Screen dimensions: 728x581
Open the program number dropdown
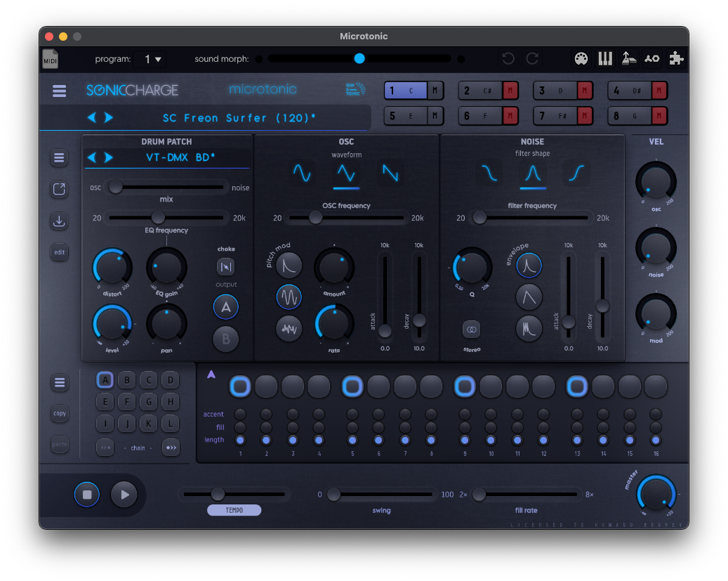[153, 59]
